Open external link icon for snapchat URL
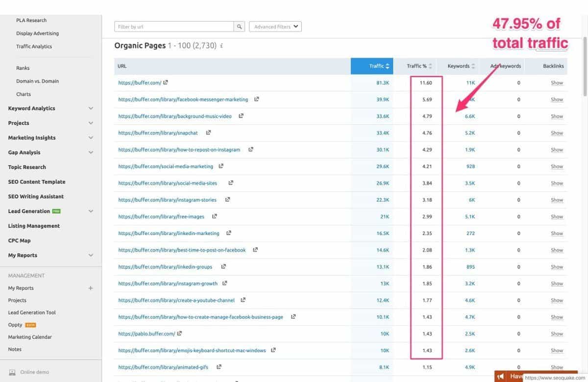 point(208,133)
